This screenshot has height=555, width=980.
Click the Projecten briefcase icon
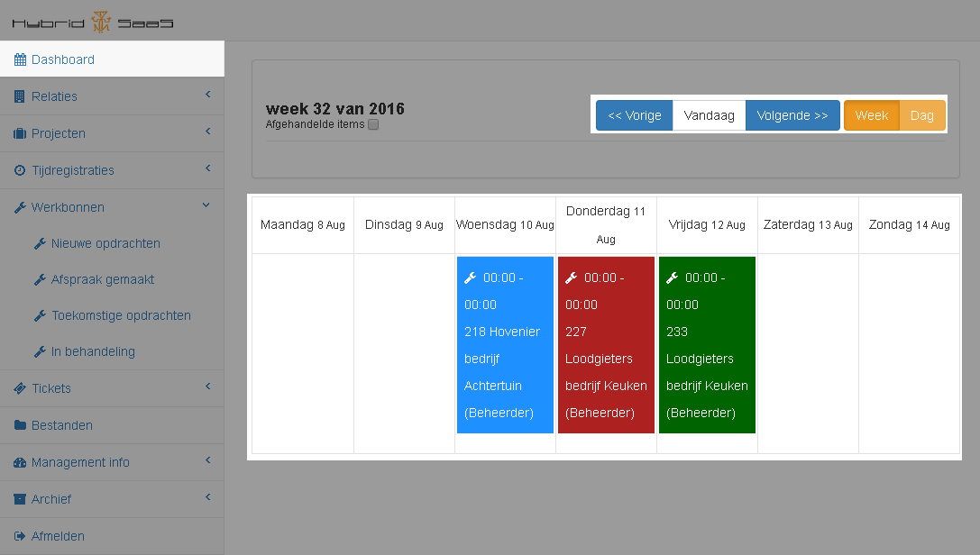20,133
